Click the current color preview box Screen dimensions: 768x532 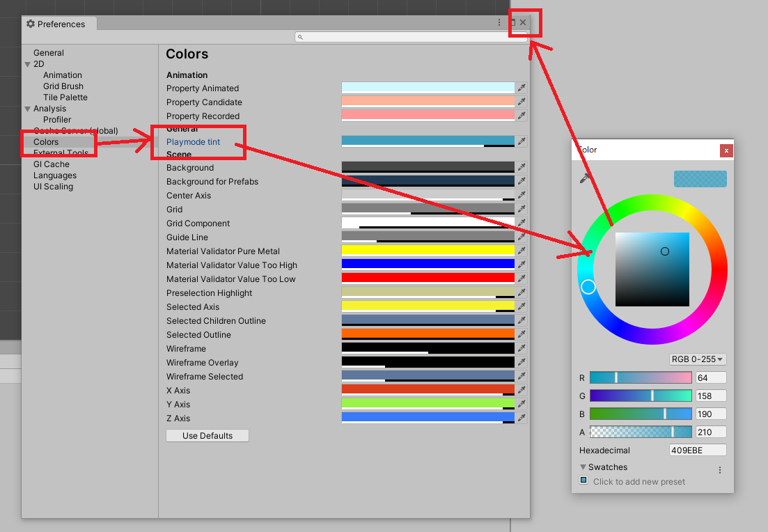(x=700, y=179)
